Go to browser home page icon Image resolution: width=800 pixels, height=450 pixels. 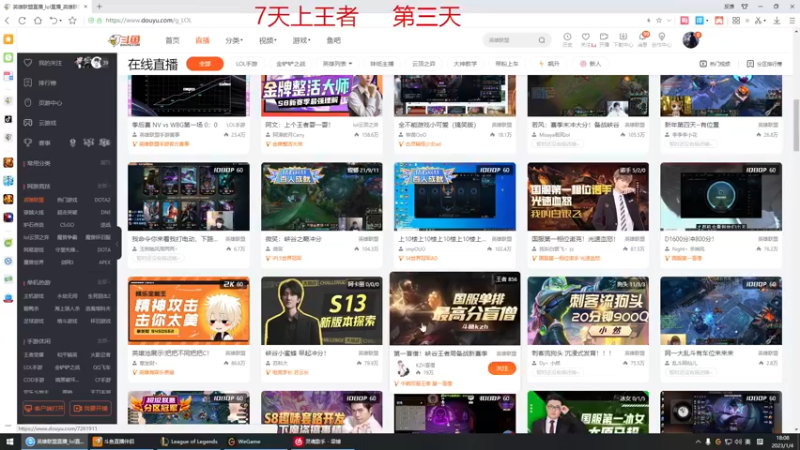[x=38, y=20]
